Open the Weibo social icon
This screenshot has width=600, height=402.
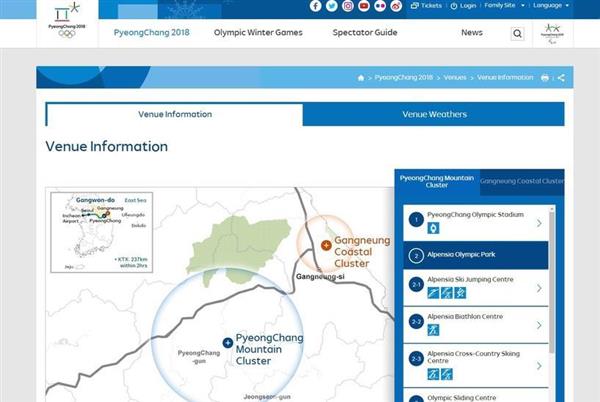[396, 6]
